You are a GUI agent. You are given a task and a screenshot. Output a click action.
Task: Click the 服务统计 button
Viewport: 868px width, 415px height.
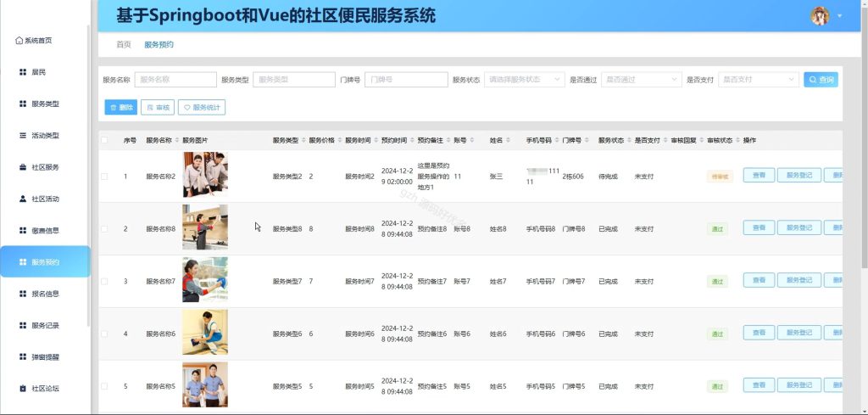pyautogui.click(x=202, y=108)
